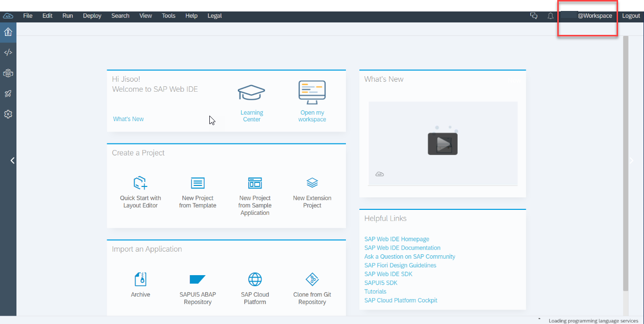This screenshot has height=324, width=644.
Task: Open the SAP Web IDE Documentation link
Action: (x=402, y=248)
